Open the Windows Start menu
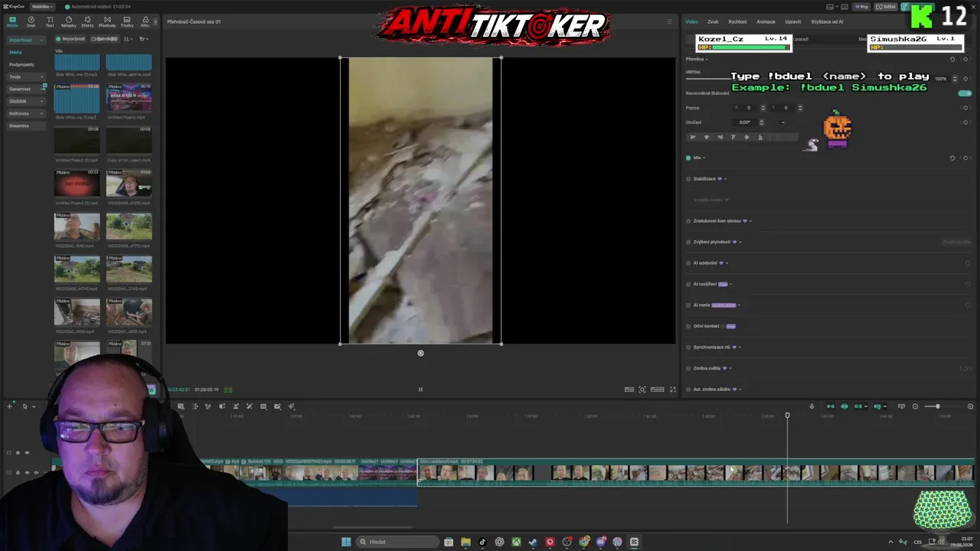980x551 pixels. pyautogui.click(x=346, y=542)
